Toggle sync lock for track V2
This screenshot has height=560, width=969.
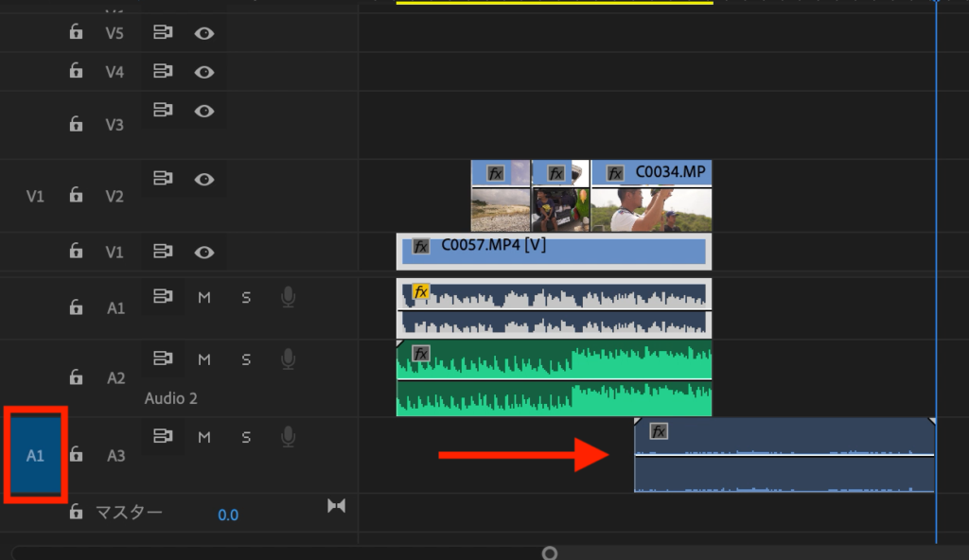pyautogui.click(x=163, y=179)
